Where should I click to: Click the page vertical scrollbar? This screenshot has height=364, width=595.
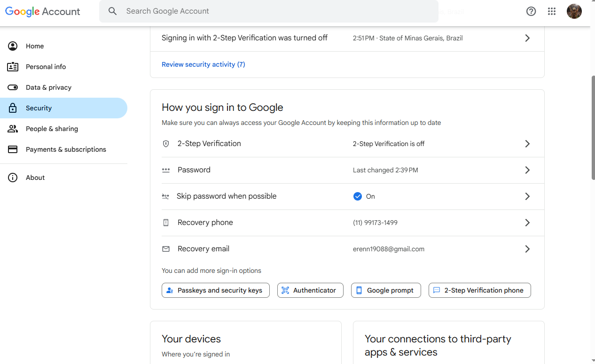click(593, 127)
